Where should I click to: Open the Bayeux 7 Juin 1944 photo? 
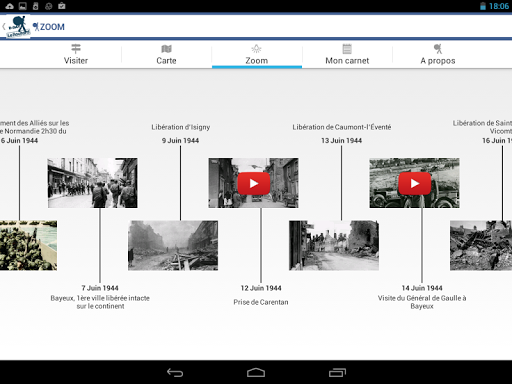(93, 183)
